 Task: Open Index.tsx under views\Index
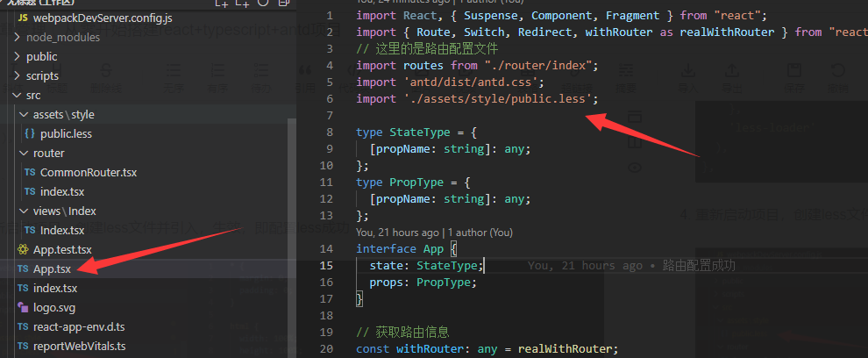[62, 230]
